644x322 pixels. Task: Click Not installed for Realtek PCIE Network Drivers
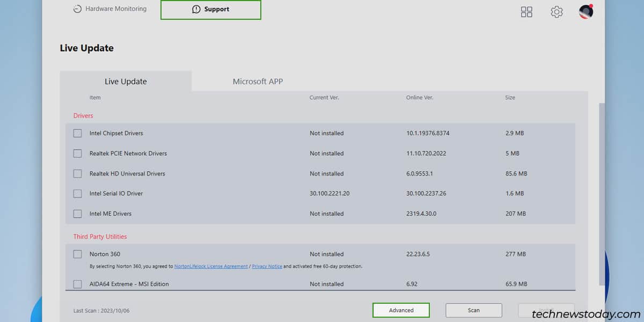coord(327,153)
